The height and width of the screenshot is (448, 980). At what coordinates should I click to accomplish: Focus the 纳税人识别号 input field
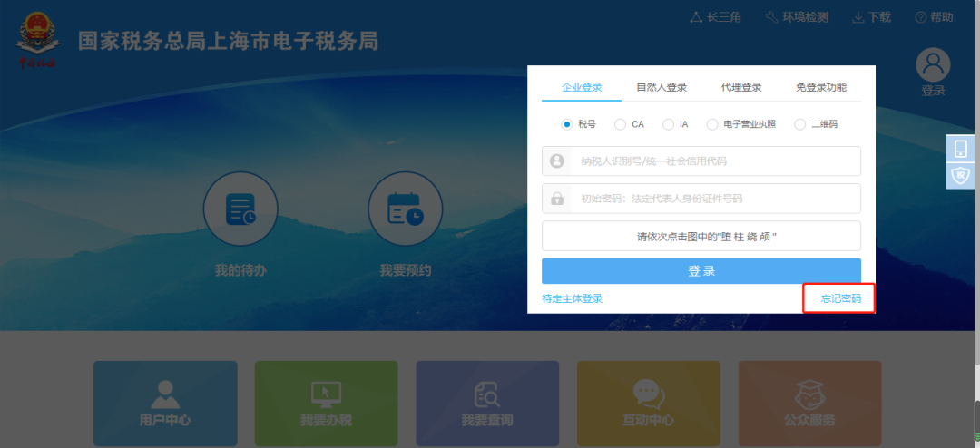[x=701, y=161]
